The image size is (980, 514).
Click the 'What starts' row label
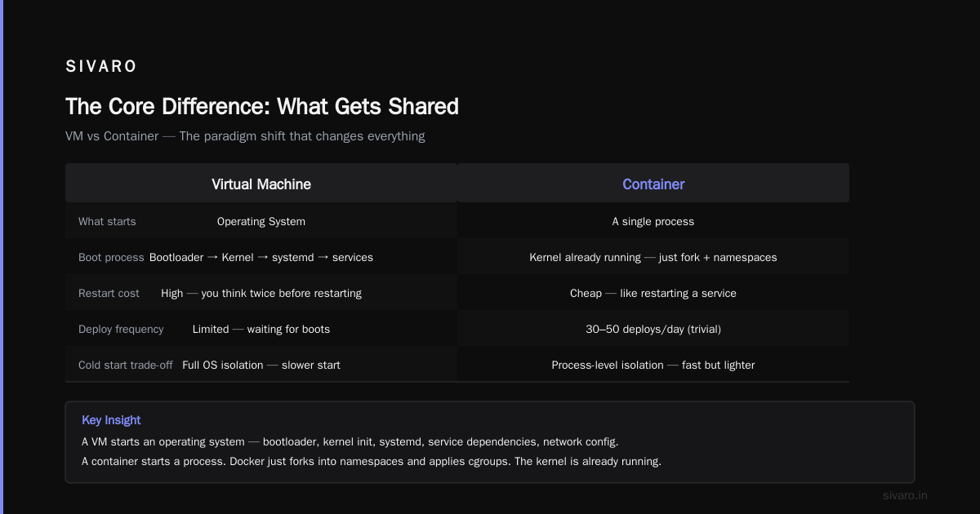pyautogui.click(x=107, y=222)
